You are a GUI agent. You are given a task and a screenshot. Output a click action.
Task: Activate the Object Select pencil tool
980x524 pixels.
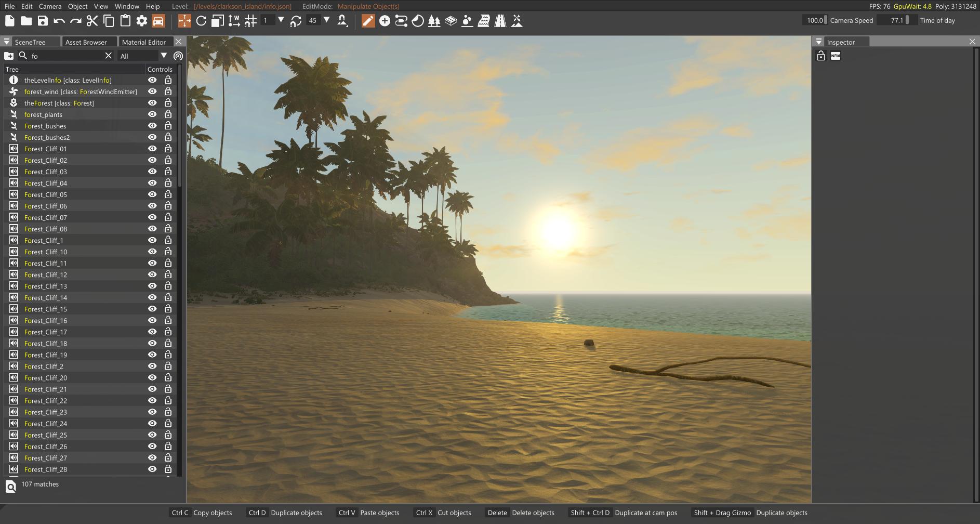[368, 21]
